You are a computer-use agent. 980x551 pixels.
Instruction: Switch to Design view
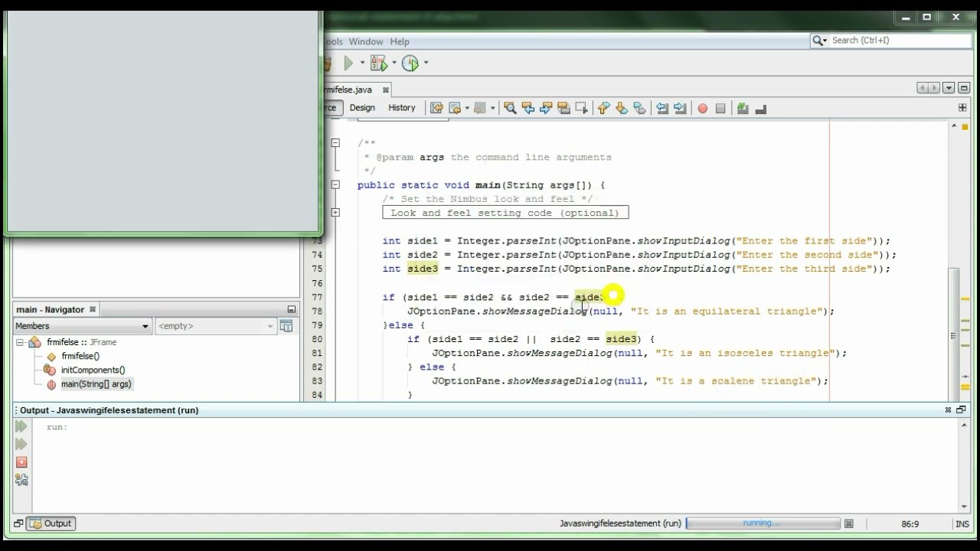[x=362, y=108]
